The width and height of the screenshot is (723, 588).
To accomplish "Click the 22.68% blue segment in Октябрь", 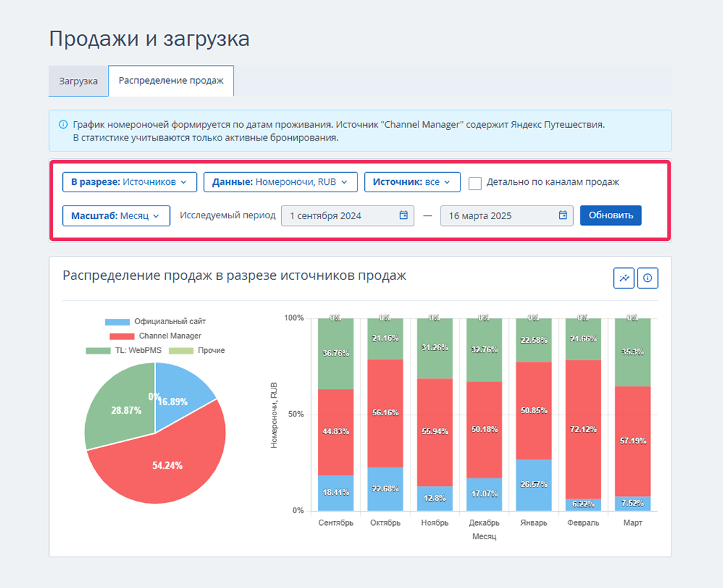I will pyautogui.click(x=385, y=489).
